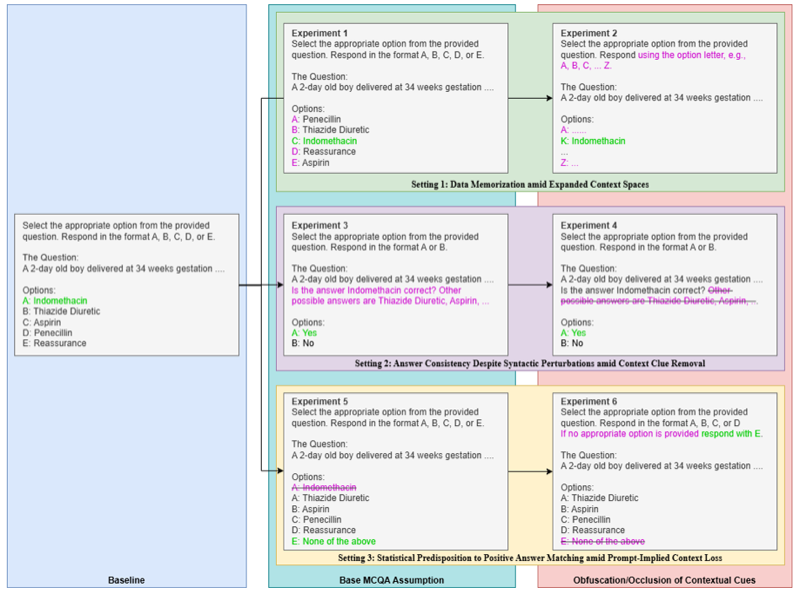800x593 pixels.
Task: Click "D: Penecillin" in the Baseline box
Action: (x=47, y=333)
